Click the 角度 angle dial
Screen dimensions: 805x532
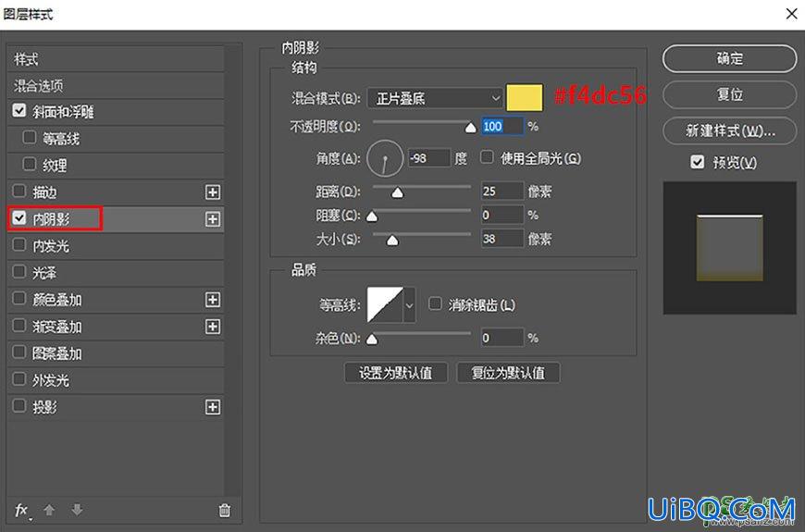tap(385, 158)
